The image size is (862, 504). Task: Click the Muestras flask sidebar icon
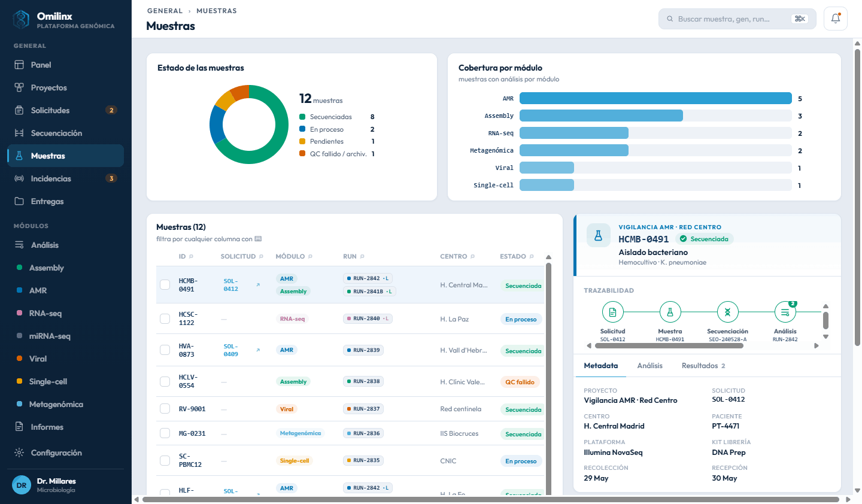point(19,156)
